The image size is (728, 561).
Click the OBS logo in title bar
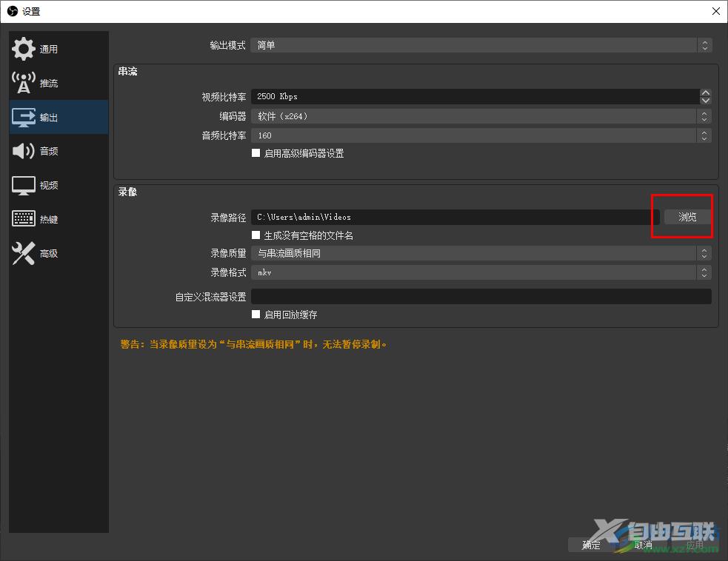coord(13,11)
